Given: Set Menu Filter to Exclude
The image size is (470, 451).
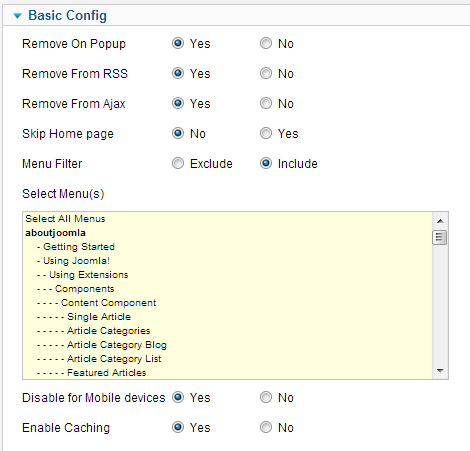Looking at the screenshot, I should pos(178,163).
